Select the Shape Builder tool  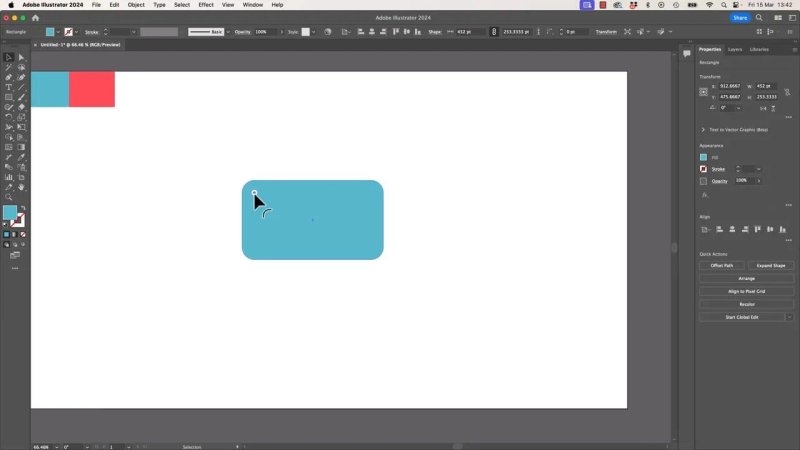pyautogui.click(x=9, y=137)
